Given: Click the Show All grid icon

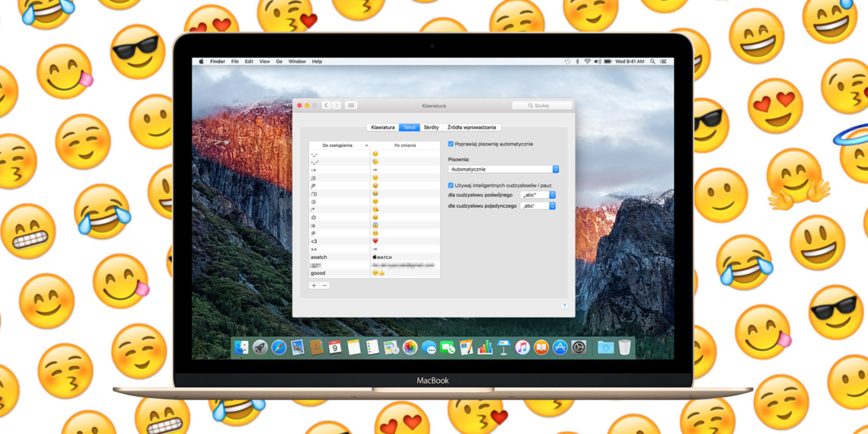Looking at the screenshot, I should 351,106.
